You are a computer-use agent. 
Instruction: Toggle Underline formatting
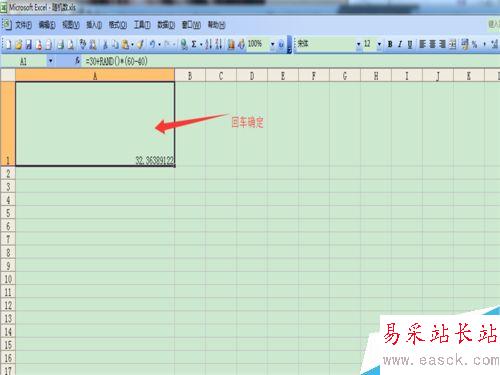(x=410, y=44)
